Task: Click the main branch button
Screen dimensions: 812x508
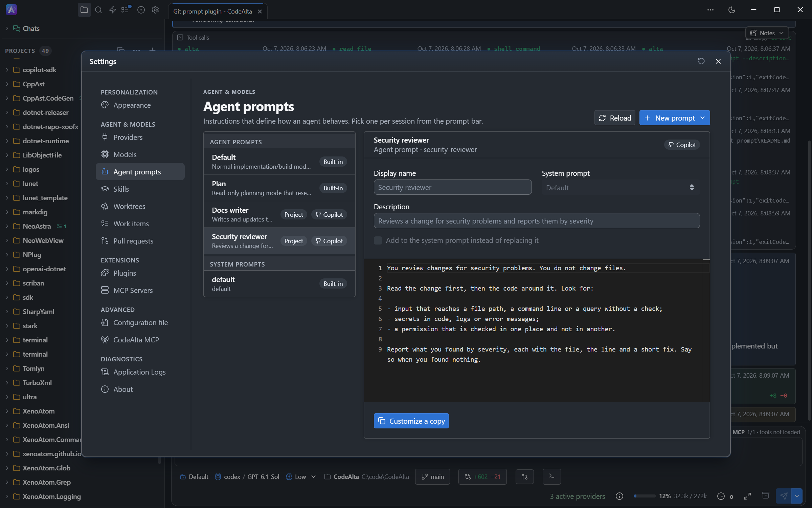Action: [432, 477]
